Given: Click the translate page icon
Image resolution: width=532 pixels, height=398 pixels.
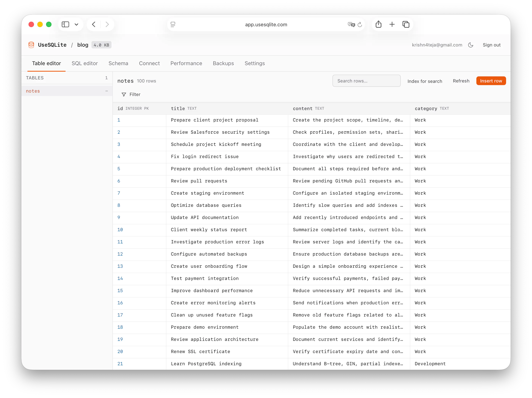Looking at the screenshot, I should click(351, 25).
